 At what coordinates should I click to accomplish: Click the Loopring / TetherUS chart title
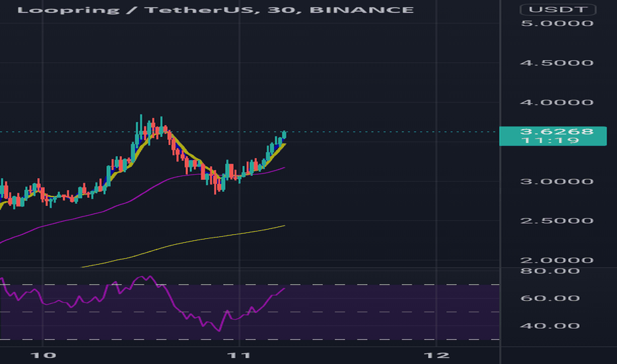pos(215,10)
